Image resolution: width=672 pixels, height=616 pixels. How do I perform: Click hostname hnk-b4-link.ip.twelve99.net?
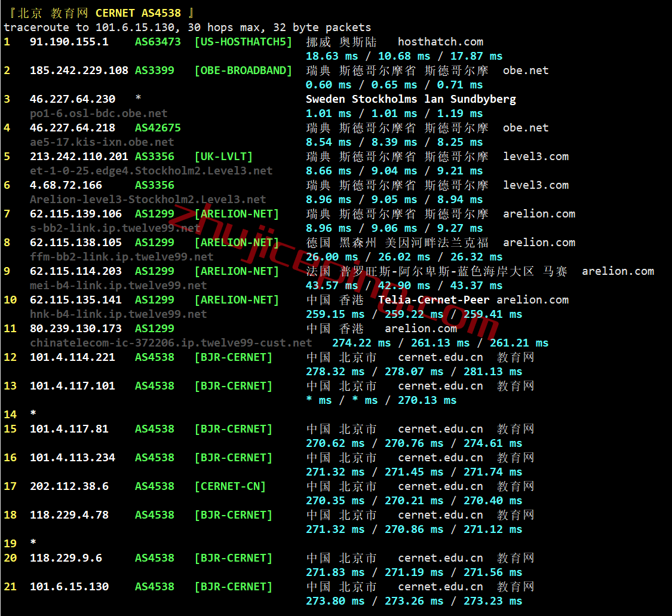pos(118,315)
